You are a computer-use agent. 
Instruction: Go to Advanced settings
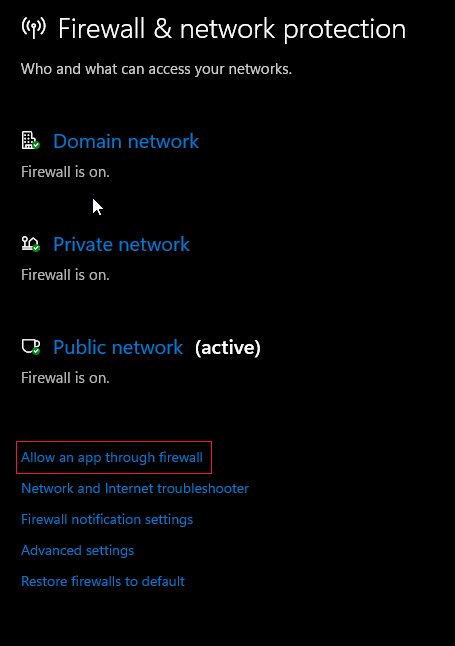77,550
